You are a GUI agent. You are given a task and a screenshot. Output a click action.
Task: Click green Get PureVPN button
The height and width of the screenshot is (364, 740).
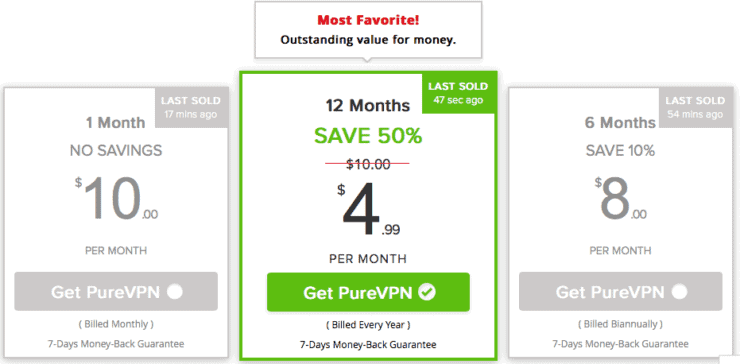coord(368,292)
